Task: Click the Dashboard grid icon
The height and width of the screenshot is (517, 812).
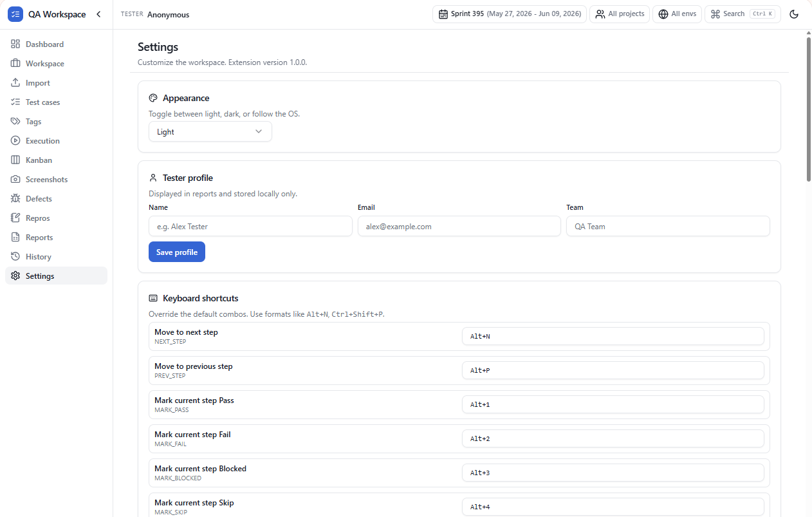Action: (15, 44)
